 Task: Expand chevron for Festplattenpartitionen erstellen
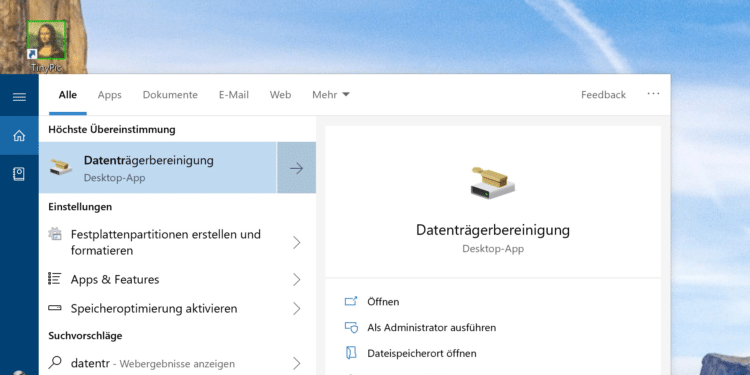click(297, 243)
